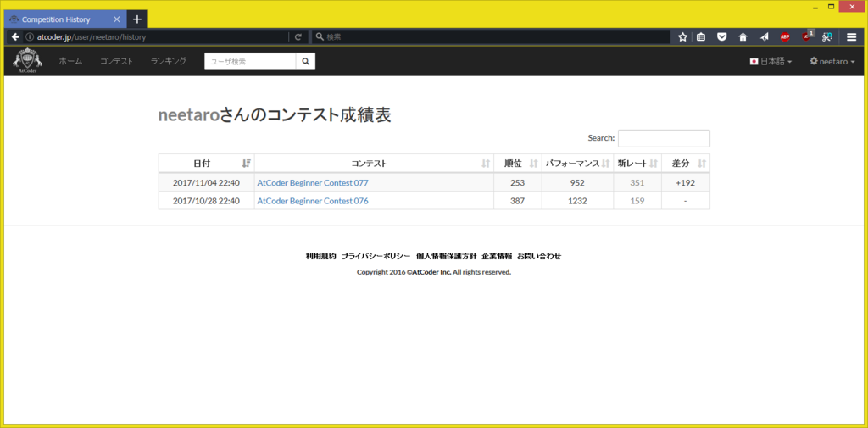Bookmark this page with the star icon
Viewport: 868px width, 428px height.
682,37
